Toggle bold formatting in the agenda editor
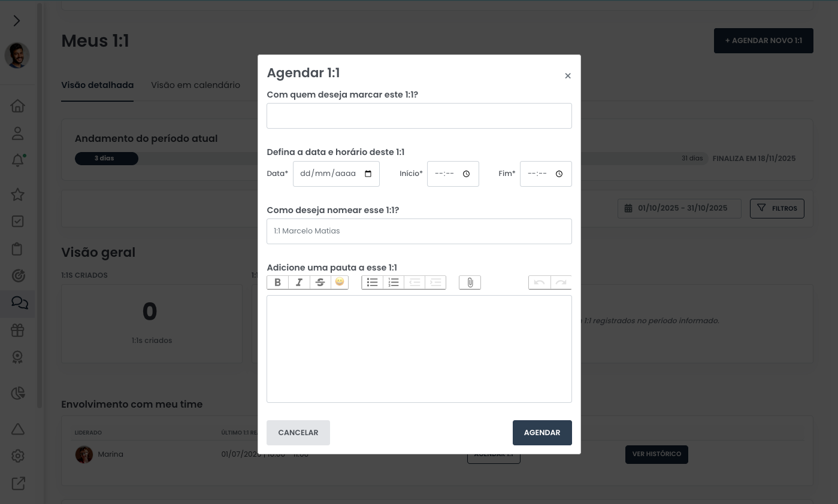 click(x=277, y=283)
